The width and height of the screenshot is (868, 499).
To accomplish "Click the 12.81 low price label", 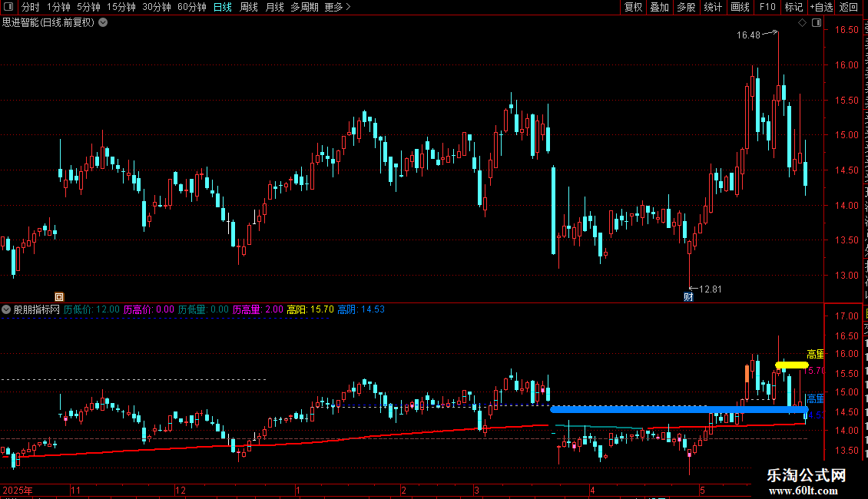I will [x=711, y=289].
